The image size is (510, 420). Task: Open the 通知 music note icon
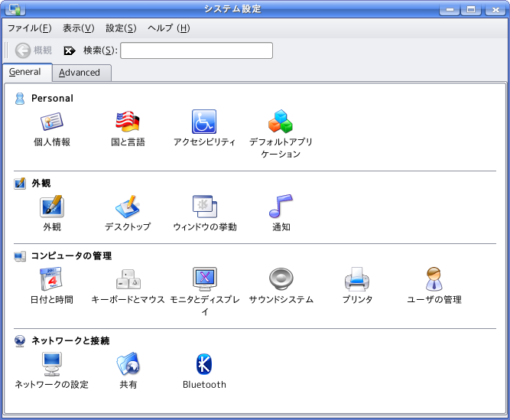point(281,207)
